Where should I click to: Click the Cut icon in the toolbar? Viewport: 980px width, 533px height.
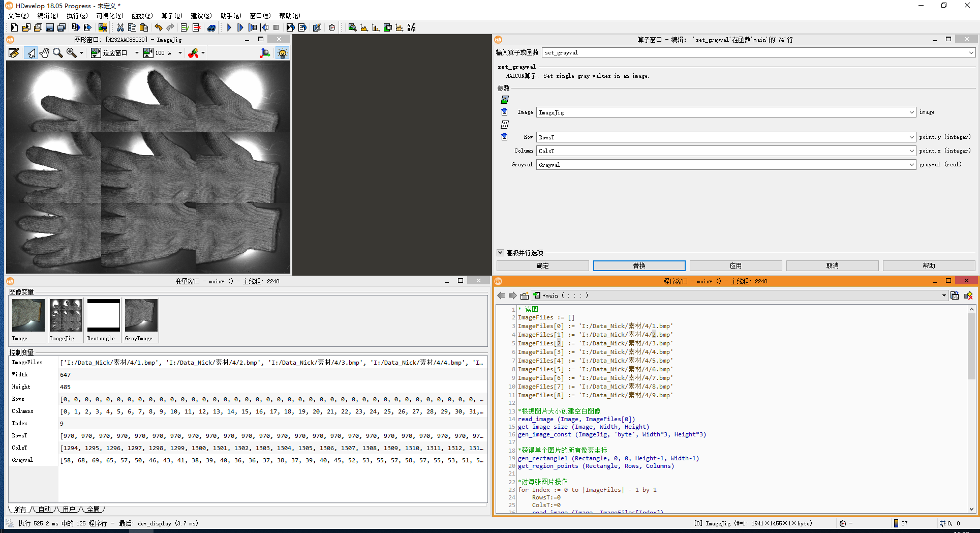[120, 27]
